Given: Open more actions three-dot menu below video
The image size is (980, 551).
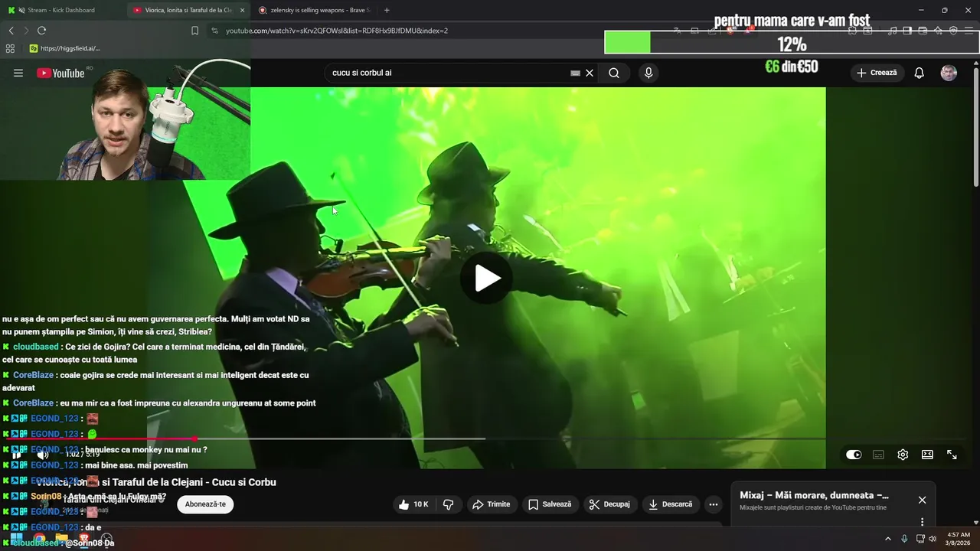Looking at the screenshot, I should coord(714,504).
